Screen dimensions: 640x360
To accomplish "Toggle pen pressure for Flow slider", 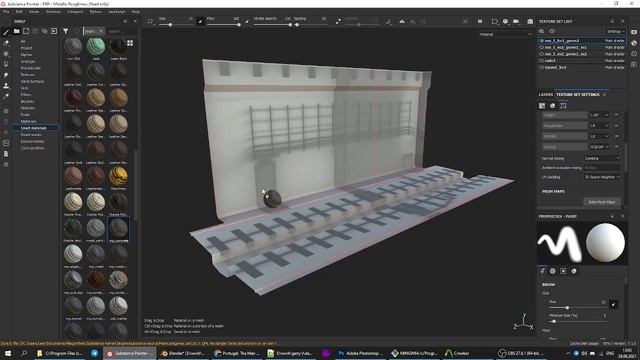I will click(247, 21).
